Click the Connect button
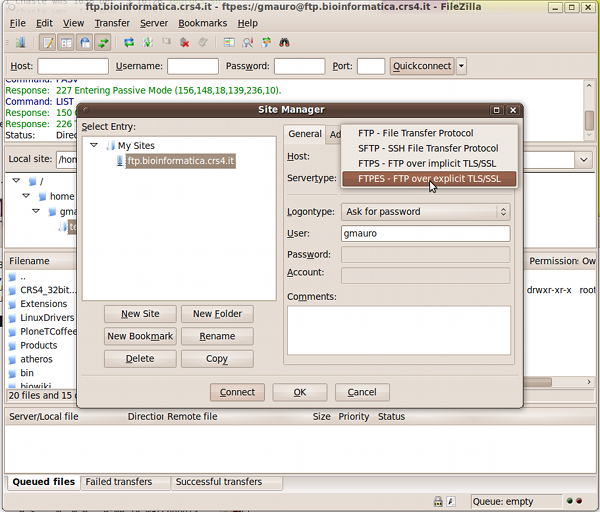Image resolution: width=600 pixels, height=512 pixels. pos(237,392)
